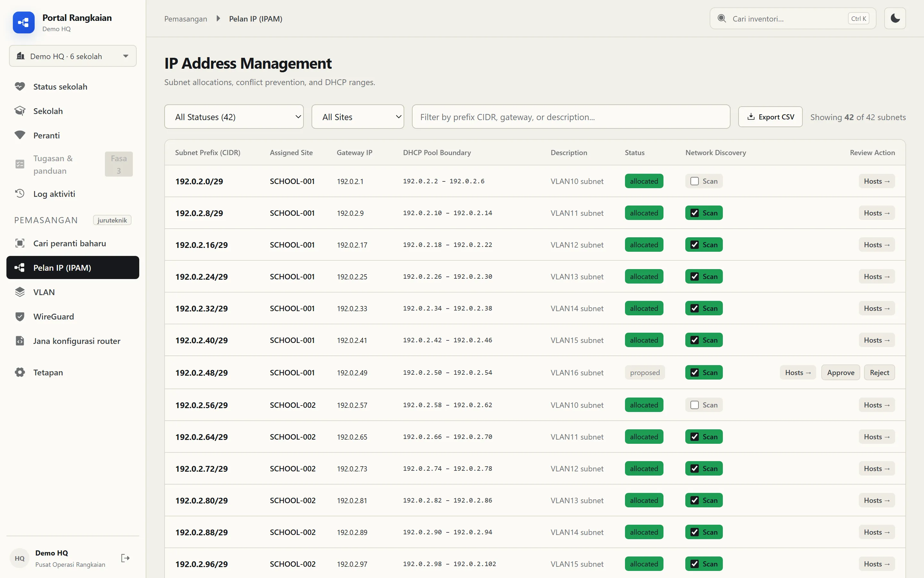Open the All Statuses (42) dropdown
Image resolution: width=924 pixels, height=578 pixels.
[234, 117]
